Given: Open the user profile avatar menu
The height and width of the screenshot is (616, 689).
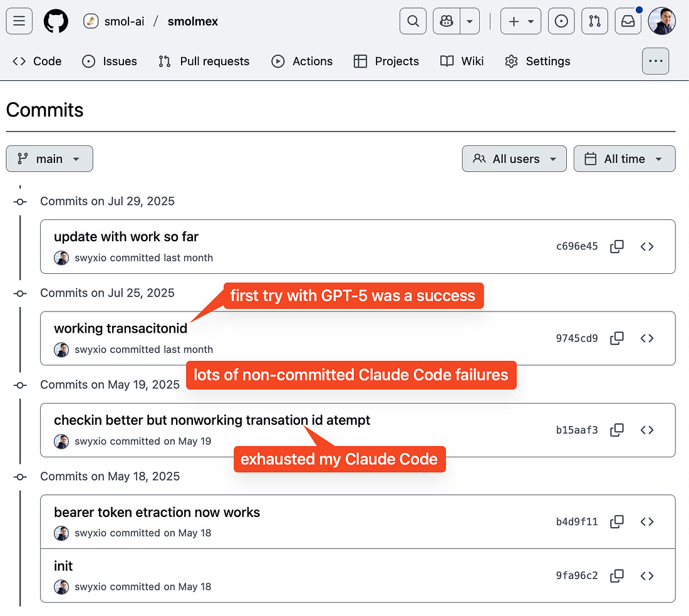Looking at the screenshot, I should [662, 21].
